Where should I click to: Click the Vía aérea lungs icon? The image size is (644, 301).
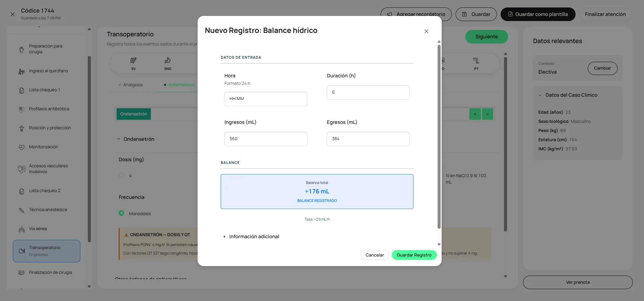22,229
